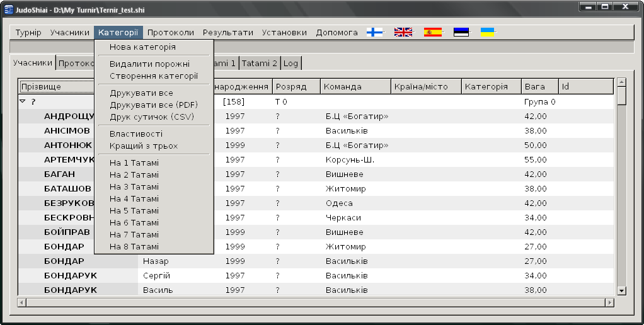Open the Результати menu

228,33
